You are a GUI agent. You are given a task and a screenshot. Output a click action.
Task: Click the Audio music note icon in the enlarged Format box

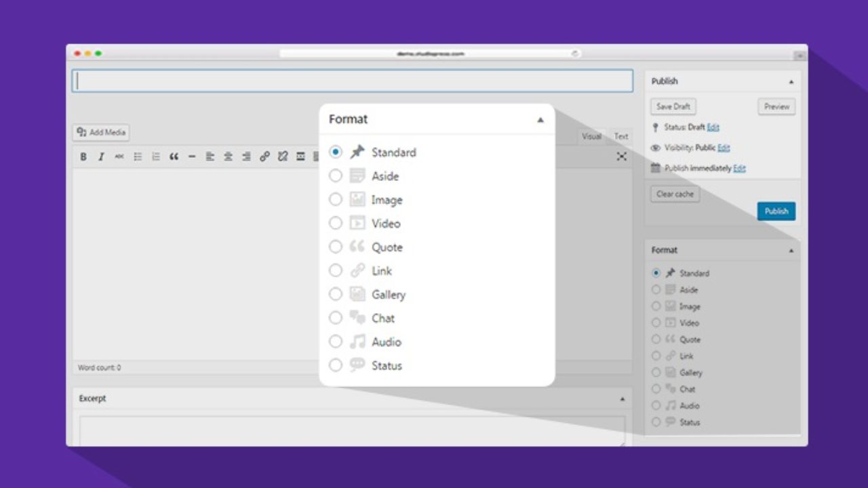[x=357, y=342]
